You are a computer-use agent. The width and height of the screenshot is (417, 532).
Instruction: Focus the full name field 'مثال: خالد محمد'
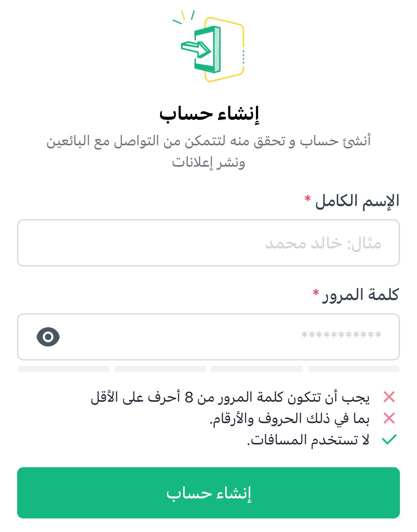click(208, 243)
